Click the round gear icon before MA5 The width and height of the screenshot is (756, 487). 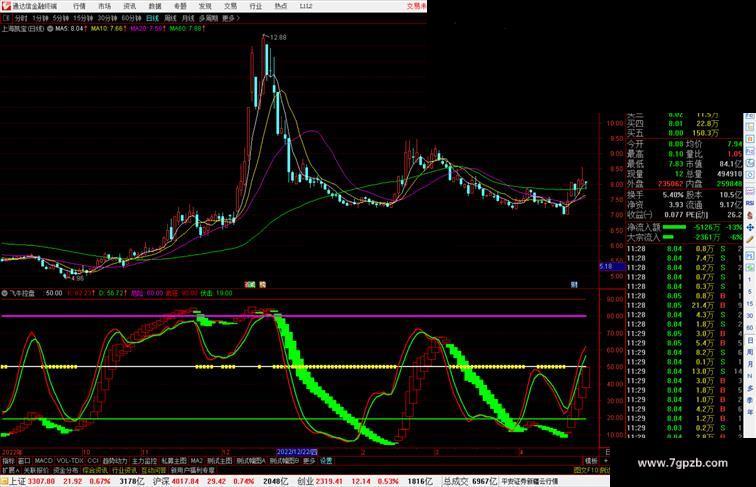(50, 29)
